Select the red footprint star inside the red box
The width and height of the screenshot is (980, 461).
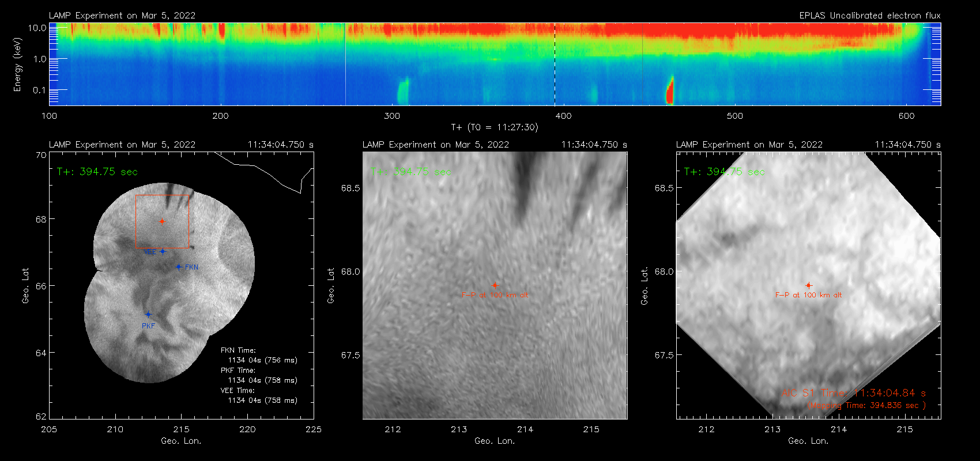coord(163,221)
